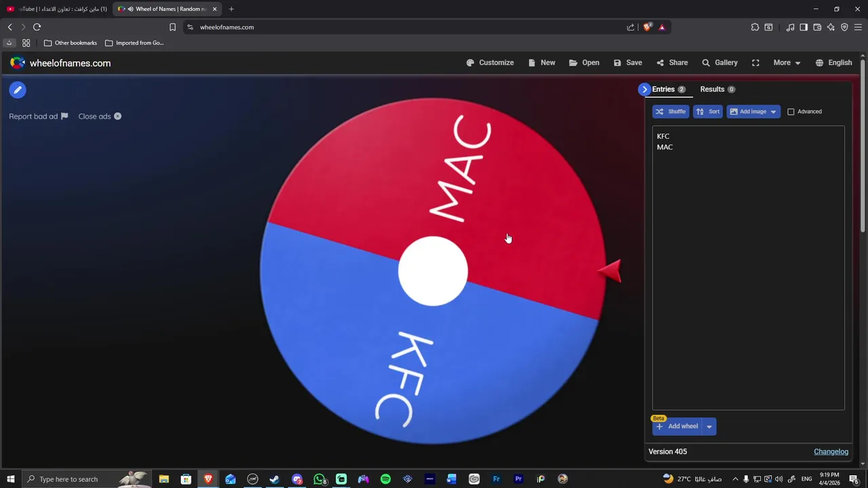Open a new browser tab
The image size is (868, 488).
(231, 9)
